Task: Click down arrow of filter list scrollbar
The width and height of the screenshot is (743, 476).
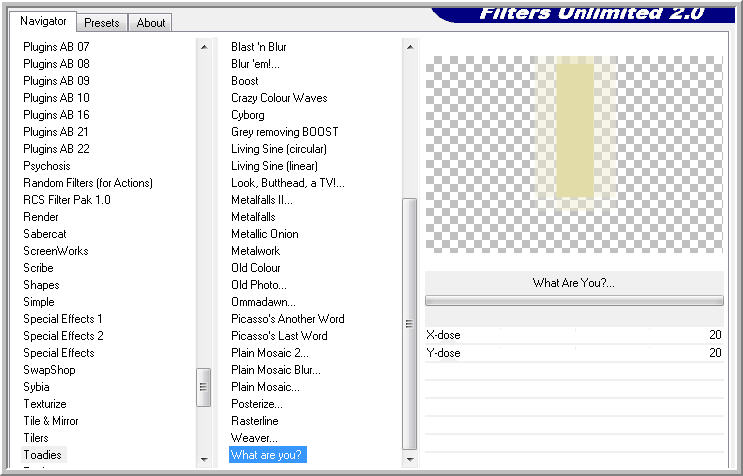Action: (410, 459)
